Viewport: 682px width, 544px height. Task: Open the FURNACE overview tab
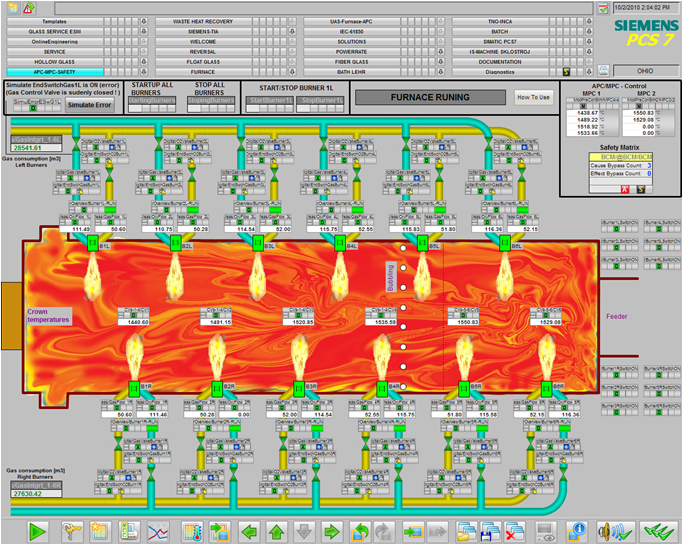click(x=203, y=72)
